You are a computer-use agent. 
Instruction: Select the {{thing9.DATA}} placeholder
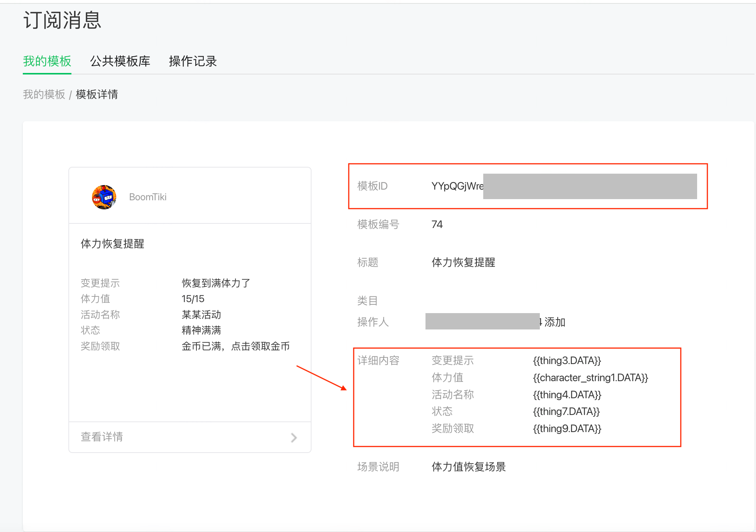pos(567,428)
